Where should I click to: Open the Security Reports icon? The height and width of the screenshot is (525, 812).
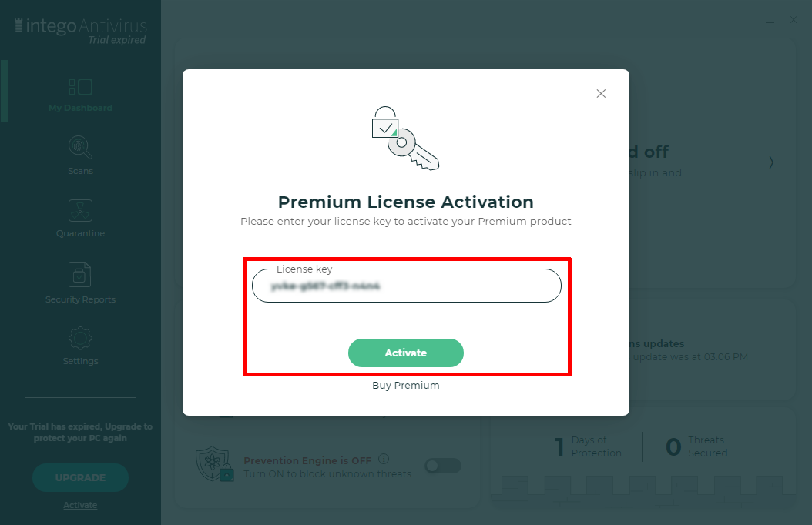[80, 273]
